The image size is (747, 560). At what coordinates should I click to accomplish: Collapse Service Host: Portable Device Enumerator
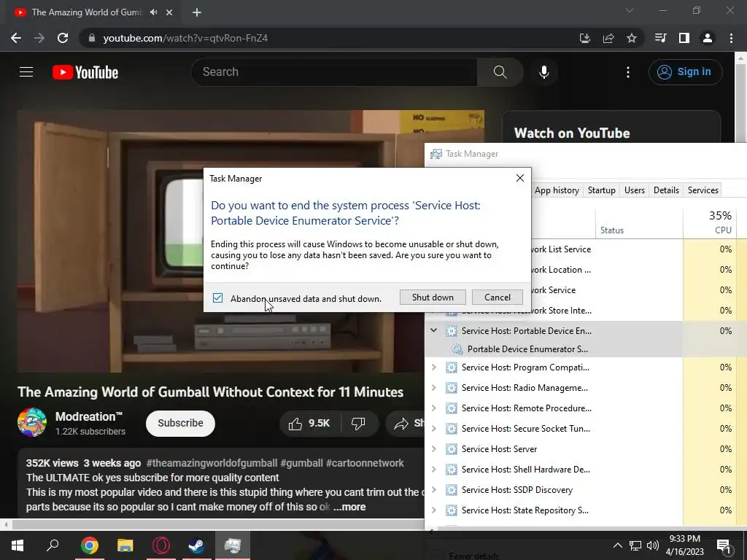(433, 330)
